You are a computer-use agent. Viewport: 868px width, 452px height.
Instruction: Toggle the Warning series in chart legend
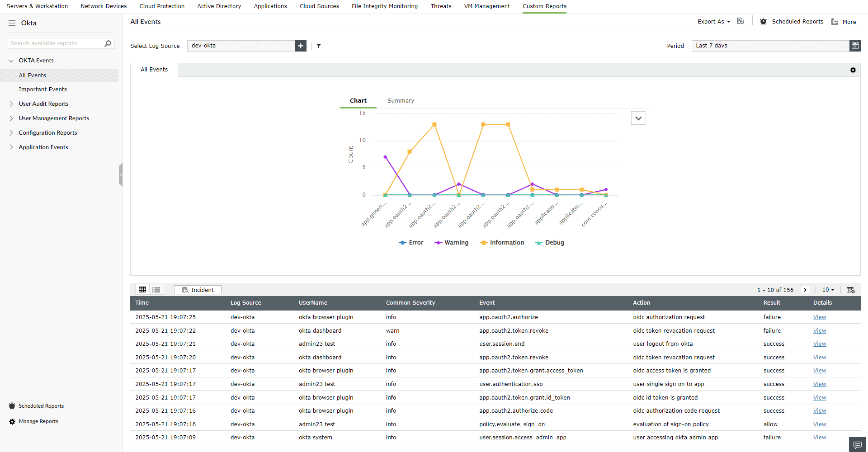(451, 243)
